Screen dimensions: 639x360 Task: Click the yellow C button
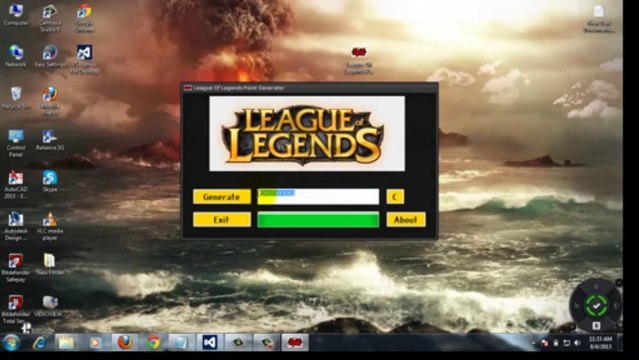pos(395,197)
